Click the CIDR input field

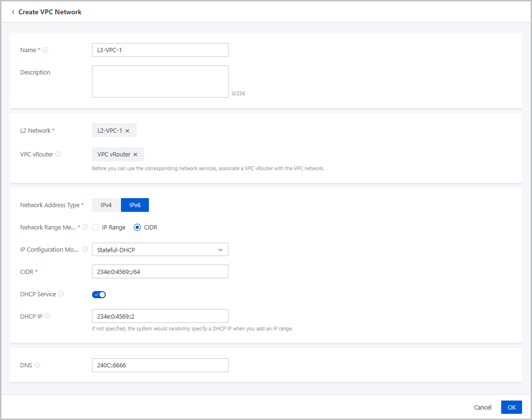160,272
